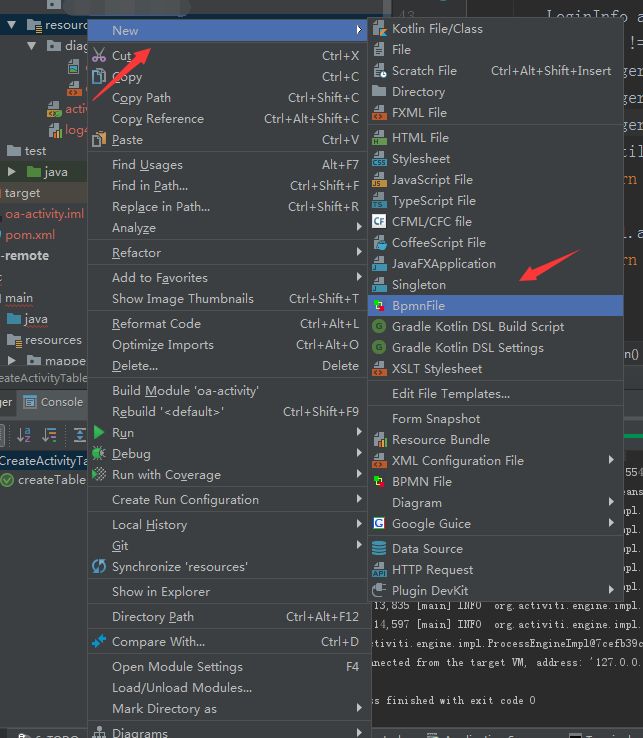
Task: Click the TypeScript File icon
Action: [x=379, y=201]
